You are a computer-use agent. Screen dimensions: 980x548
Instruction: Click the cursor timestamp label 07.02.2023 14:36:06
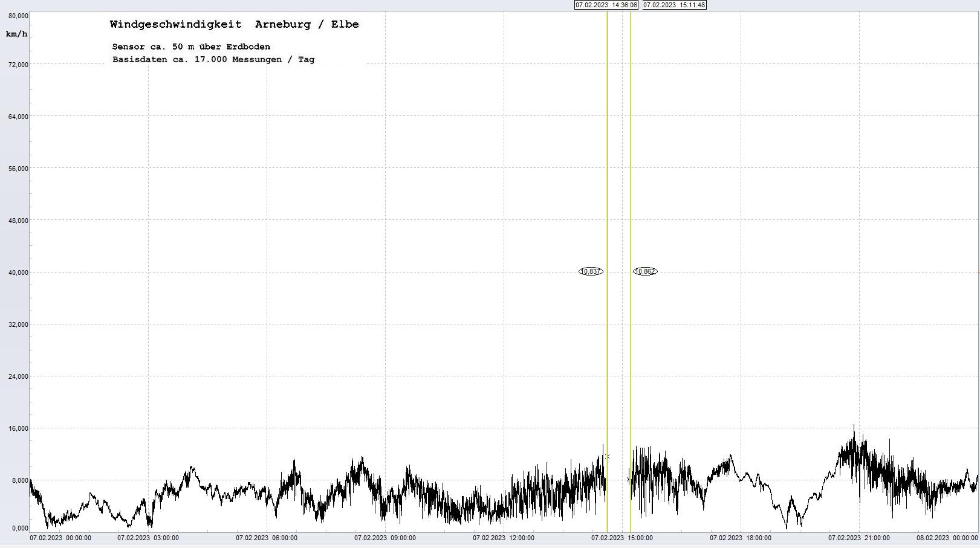coord(606,5)
